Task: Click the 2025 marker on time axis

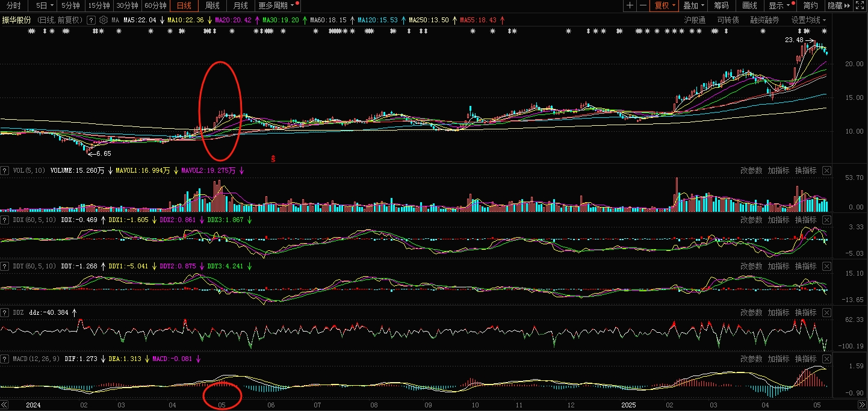Action: click(x=628, y=406)
